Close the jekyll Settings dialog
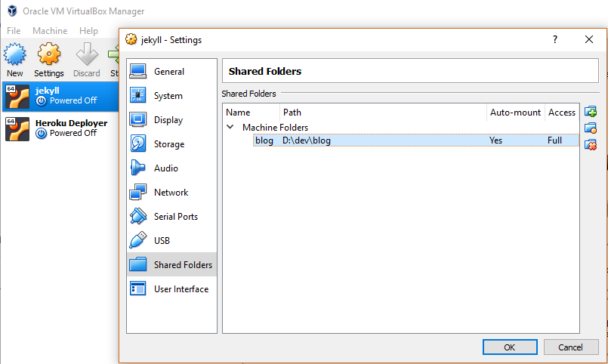The image size is (608, 364). coord(589,39)
